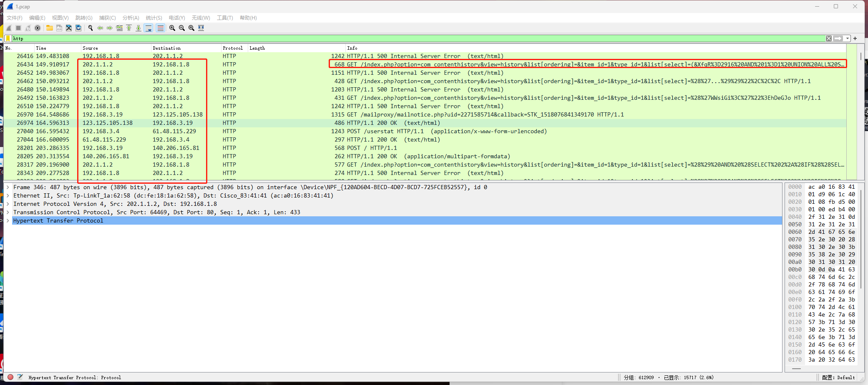Sort packets by Length column header
The image size is (868, 385).
[x=297, y=48]
